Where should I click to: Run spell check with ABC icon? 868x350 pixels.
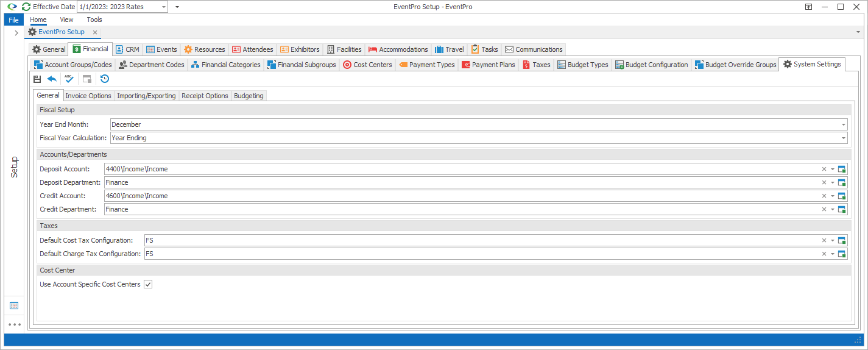(69, 79)
